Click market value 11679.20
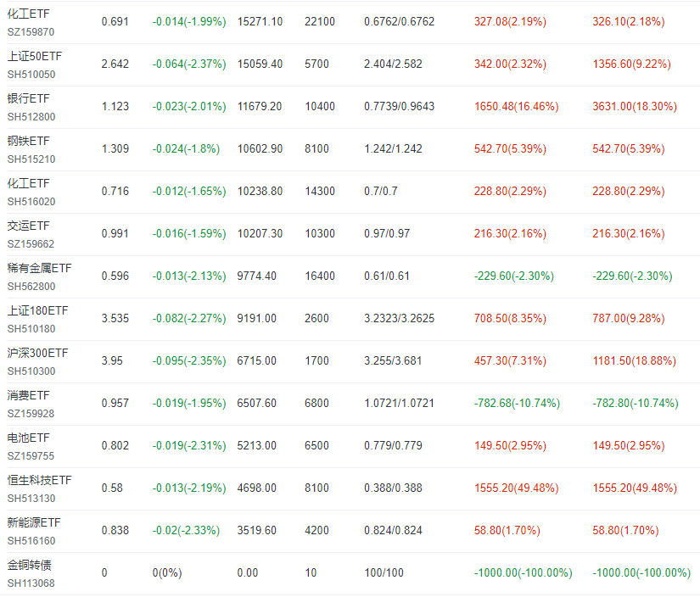This screenshot has height=597, width=700. [x=260, y=107]
